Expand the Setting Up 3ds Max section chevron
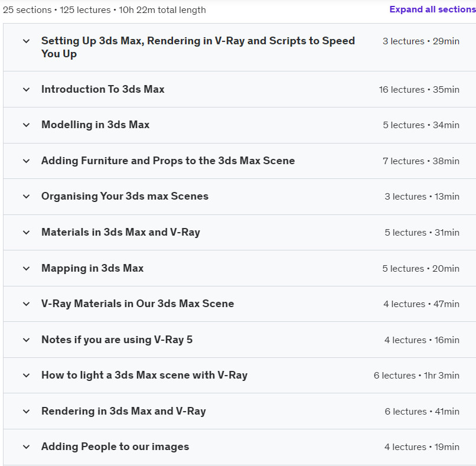The height and width of the screenshot is (466, 476). click(x=27, y=41)
